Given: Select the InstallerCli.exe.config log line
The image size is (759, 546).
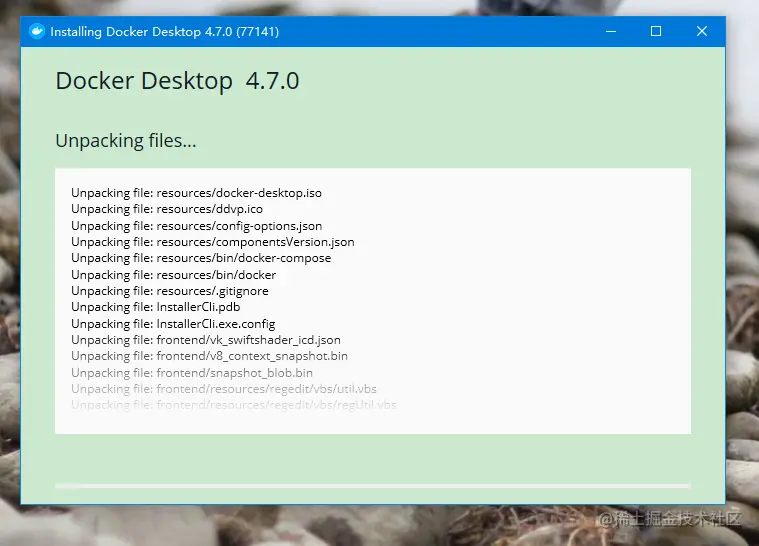Looking at the screenshot, I should pyautogui.click(x=173, y=324).
